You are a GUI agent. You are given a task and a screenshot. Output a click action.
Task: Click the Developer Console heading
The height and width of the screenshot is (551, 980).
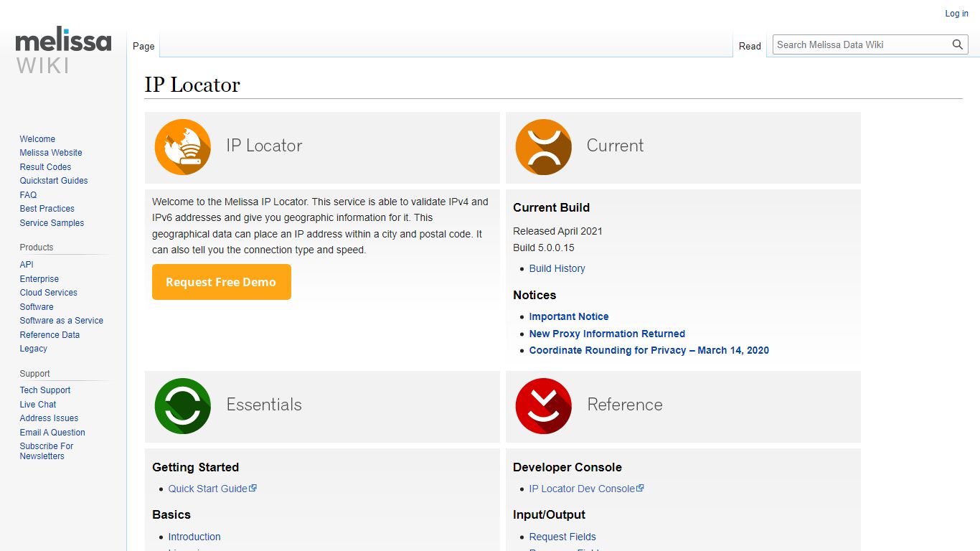(567, 467)
